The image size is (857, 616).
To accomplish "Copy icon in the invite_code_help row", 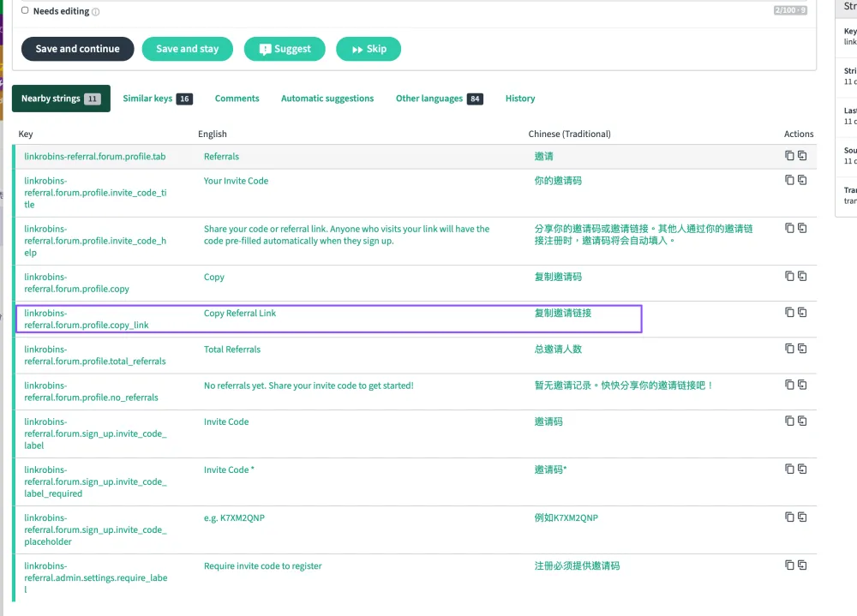I will [x=789, y=228].
